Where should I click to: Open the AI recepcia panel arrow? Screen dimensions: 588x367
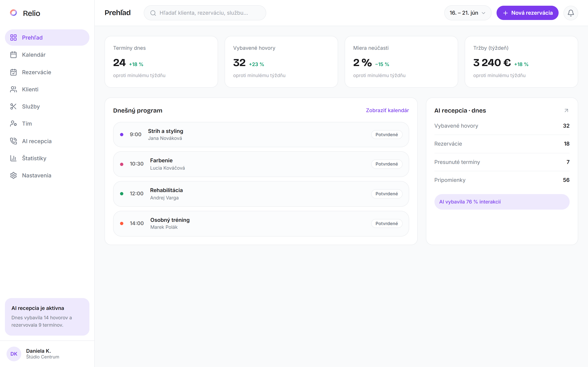(x=566, y=111)
